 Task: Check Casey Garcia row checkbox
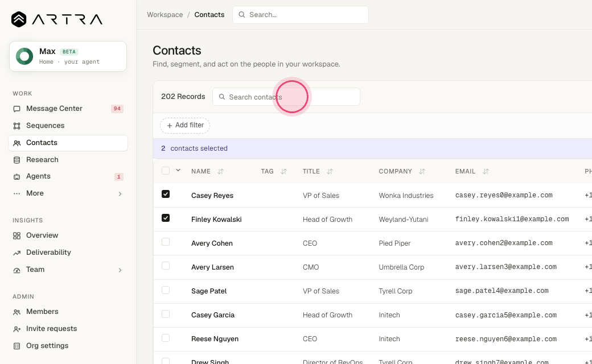click(166, 314)
